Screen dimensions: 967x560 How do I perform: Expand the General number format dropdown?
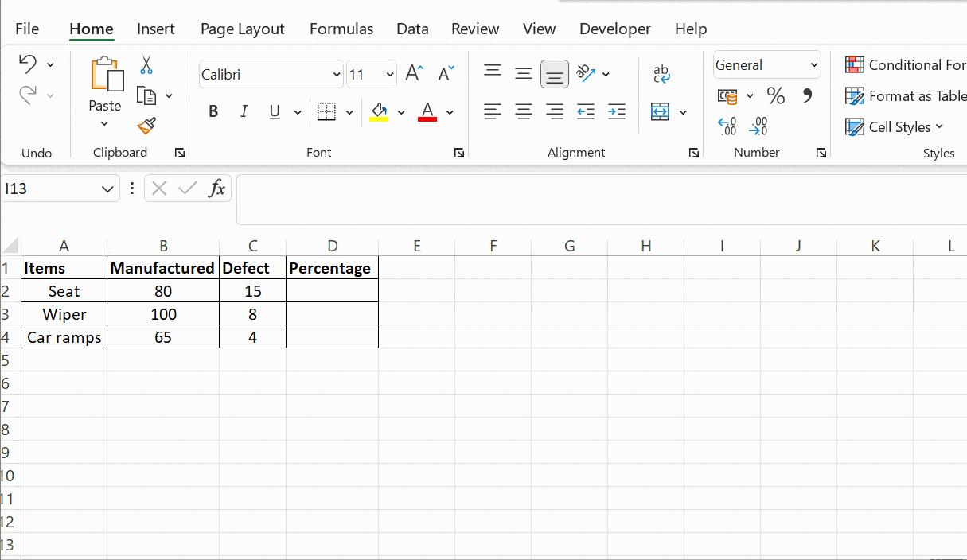813,65
